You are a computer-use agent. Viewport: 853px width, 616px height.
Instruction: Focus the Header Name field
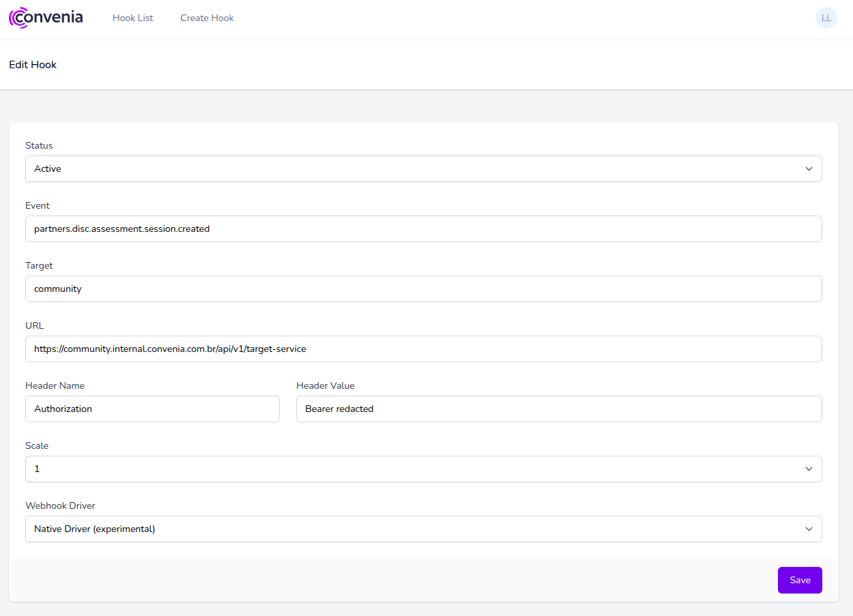pyautogui.click(x=152, y=409)
